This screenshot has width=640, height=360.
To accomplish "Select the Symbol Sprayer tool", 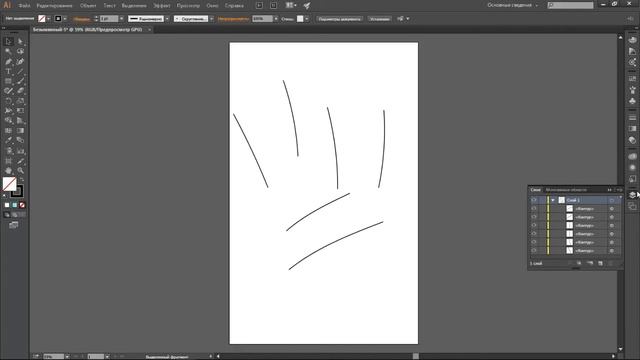I will pyautogui.click(x=8, y=151).
